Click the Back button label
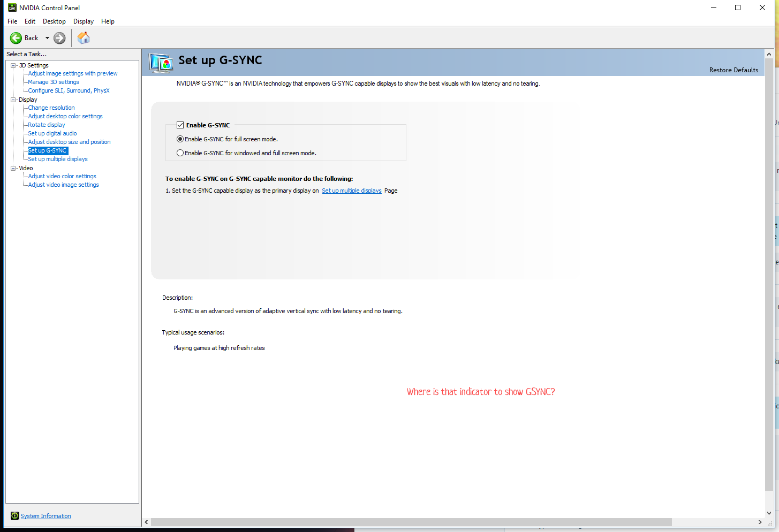The image size is (779, 532). pyautogui.click(x=32, y=38)
